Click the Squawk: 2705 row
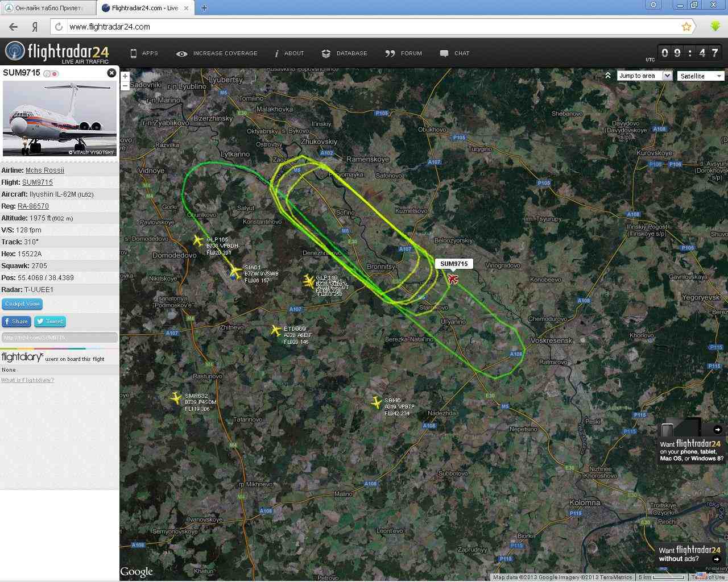This screenshot has width=728, height=582. coord(60,266)
